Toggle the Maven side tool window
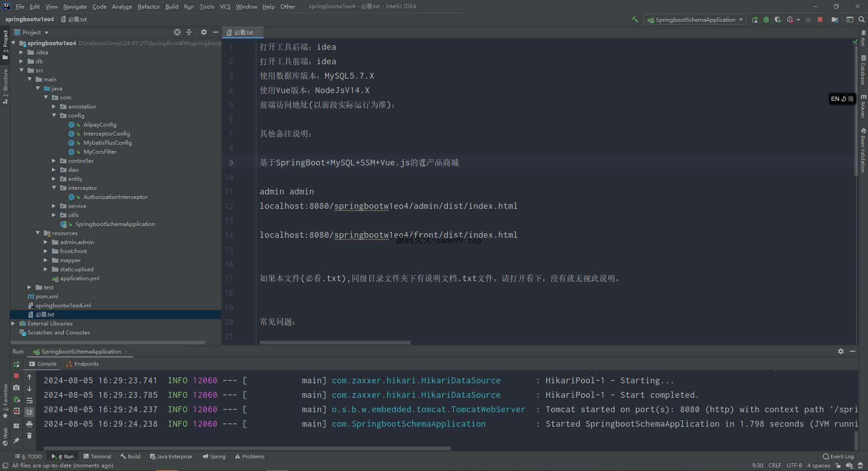This screenshot has width=868, height=471. (863, 106)
